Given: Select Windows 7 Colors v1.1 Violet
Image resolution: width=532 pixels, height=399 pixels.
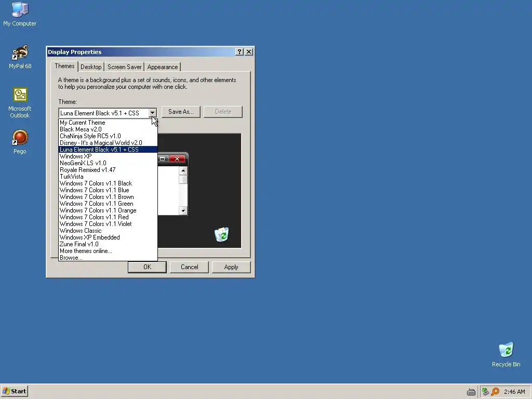Looking at the screenshot, I should [108, 224].
